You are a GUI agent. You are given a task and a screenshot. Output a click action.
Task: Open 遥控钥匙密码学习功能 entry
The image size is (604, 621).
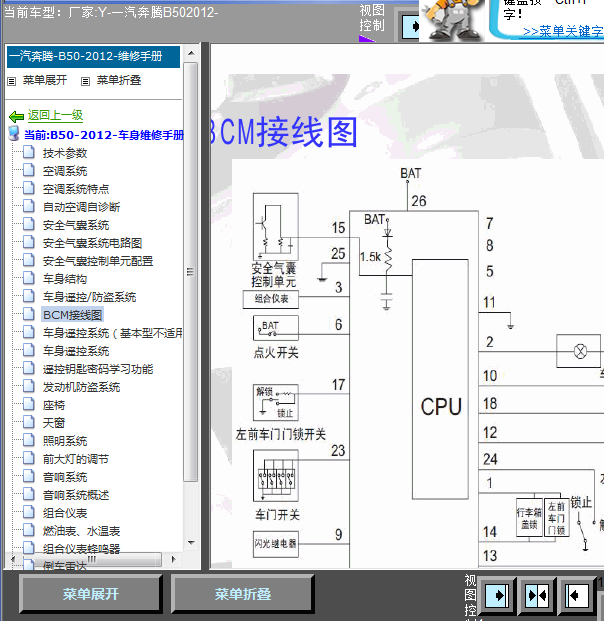pos(98,369)
